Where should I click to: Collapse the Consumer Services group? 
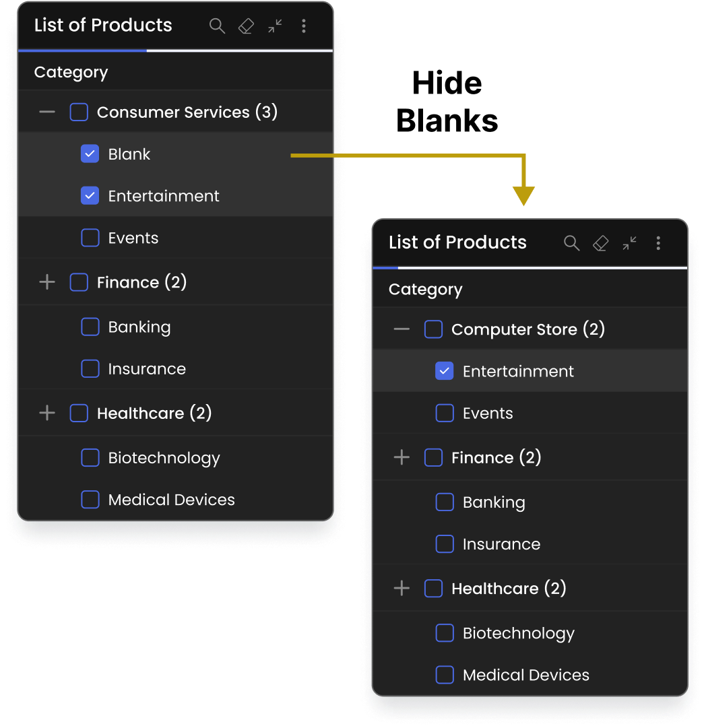(x=47, y=112)
